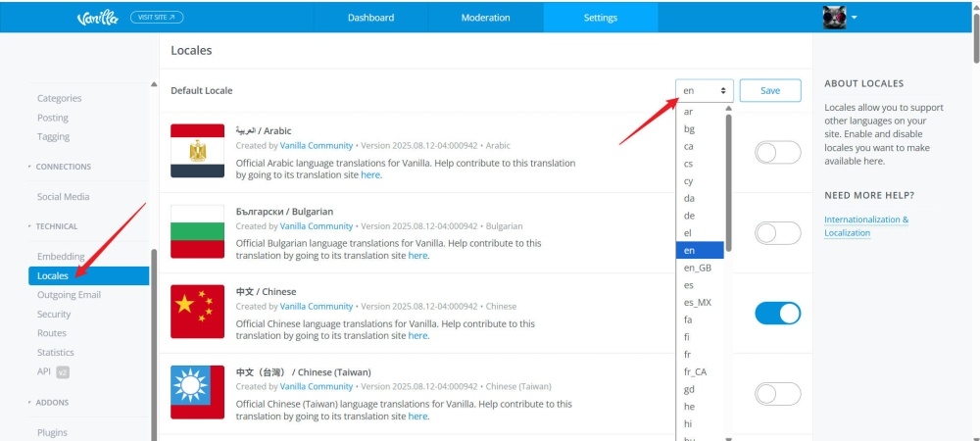Turn on the Chinese (Taiwan) locale toggle
The width and height of the screenshot is (980, 441).
click(x=777, y=393)
